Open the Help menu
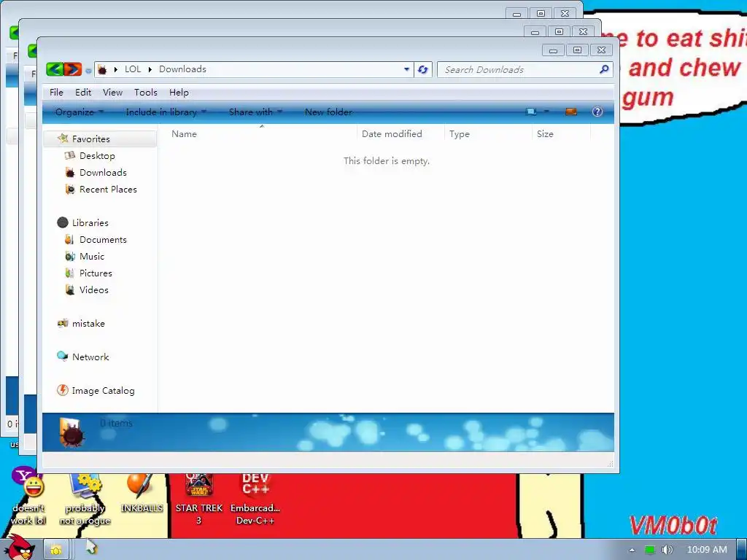This screenshot has width=747, height=560. [x=179, y=93]
